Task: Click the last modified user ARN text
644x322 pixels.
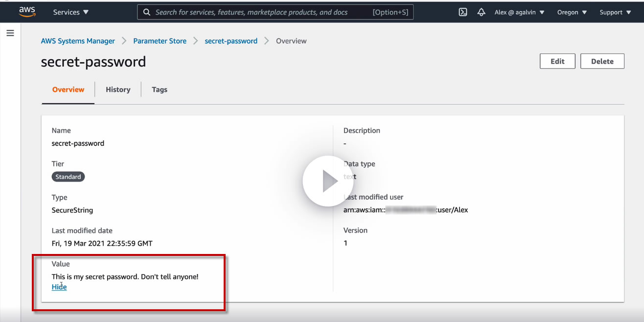Action: [x=406, y=210]
